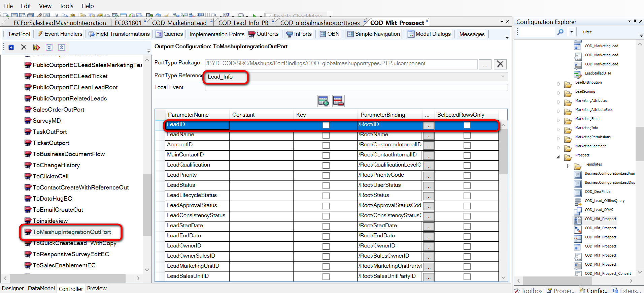Switch to the DataModel tab
This screenshot has width=644, height=293.
click(x=41, y=288)
